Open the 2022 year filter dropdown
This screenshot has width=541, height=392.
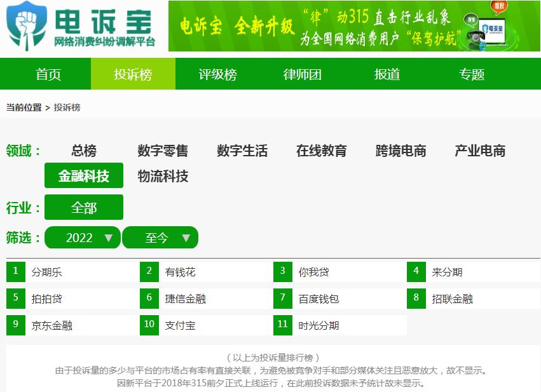82,237
